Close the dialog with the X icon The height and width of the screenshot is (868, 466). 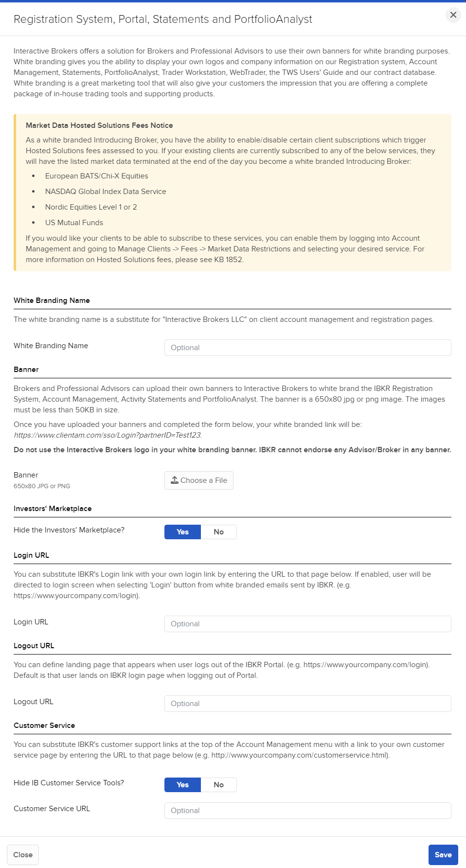[453, 15]
